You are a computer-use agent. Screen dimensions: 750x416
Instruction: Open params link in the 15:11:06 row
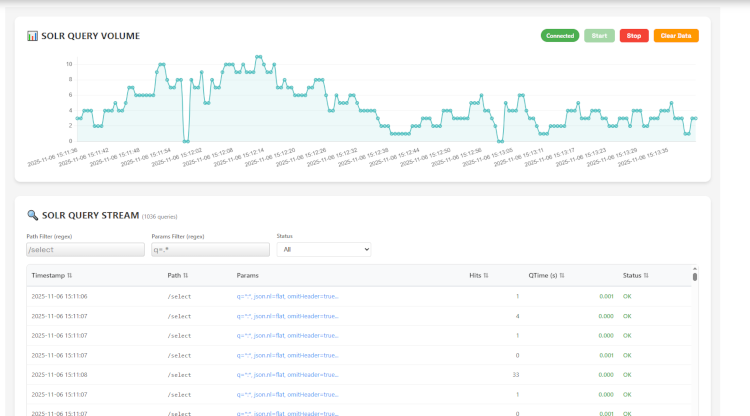tap(287, 296)
